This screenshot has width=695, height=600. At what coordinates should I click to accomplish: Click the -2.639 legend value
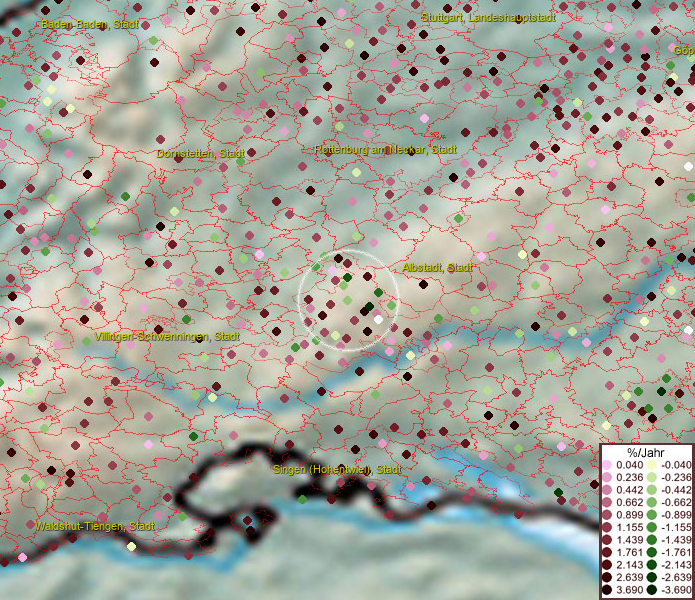coord(676,577)
